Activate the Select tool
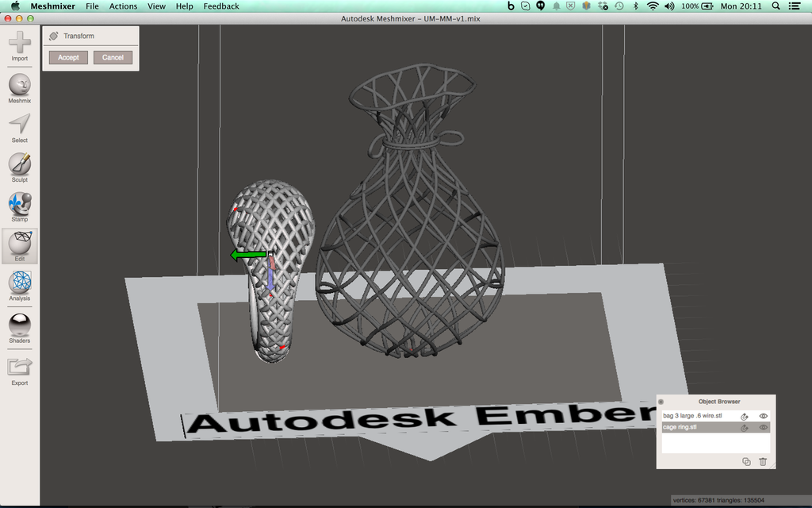The height and width of the screenshot is (508, 812). [x=19, y=128]
